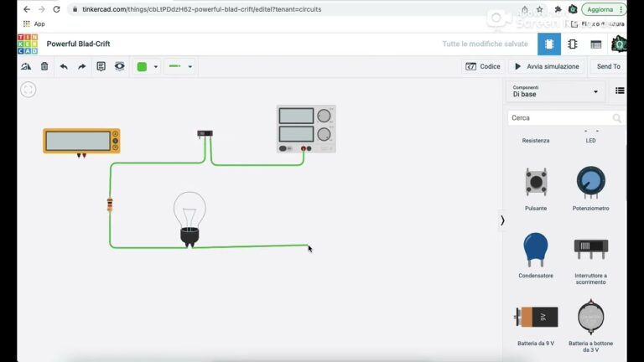Select the multimeter on the canvas

81,142
